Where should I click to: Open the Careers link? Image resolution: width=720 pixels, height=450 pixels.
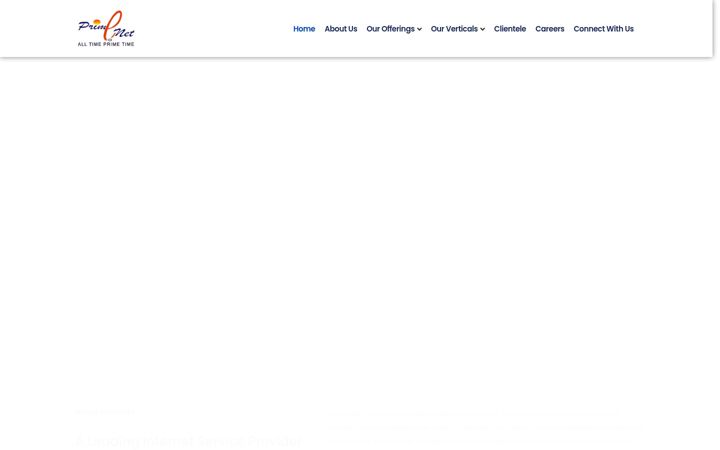[x=550, y=29]
